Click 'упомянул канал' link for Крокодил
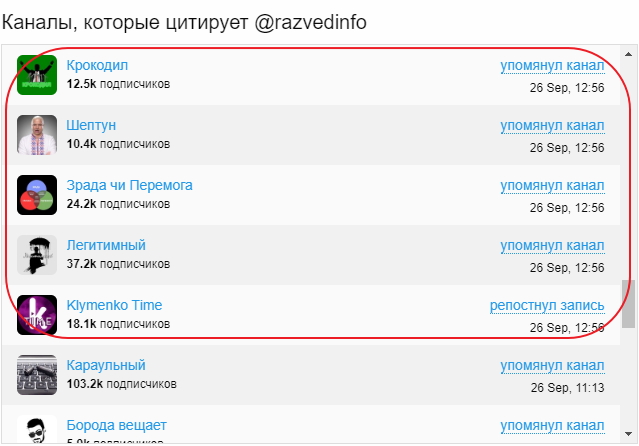This screenshot has height=446, width=639. (552, 66)
